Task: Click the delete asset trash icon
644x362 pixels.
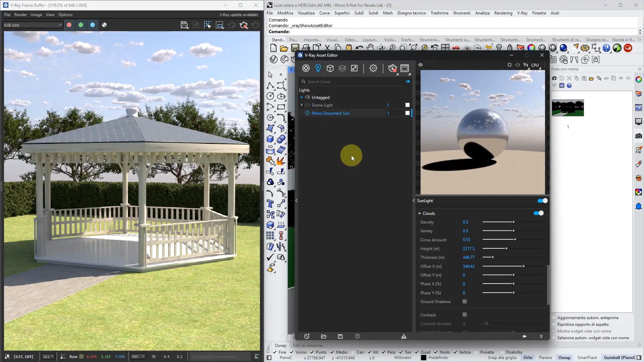Action: [x=357, y=336]
